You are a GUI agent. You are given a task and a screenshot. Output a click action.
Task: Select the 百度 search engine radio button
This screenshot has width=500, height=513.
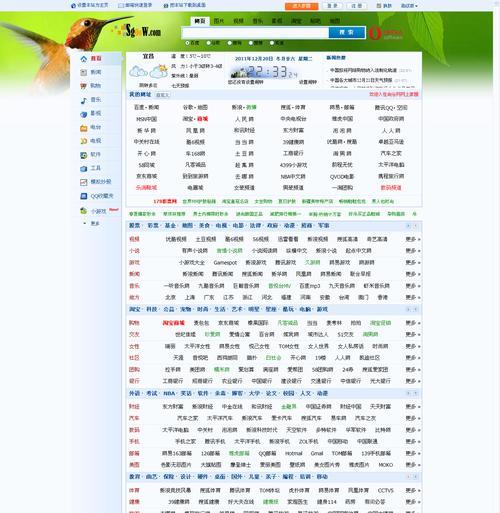point(187,43)
